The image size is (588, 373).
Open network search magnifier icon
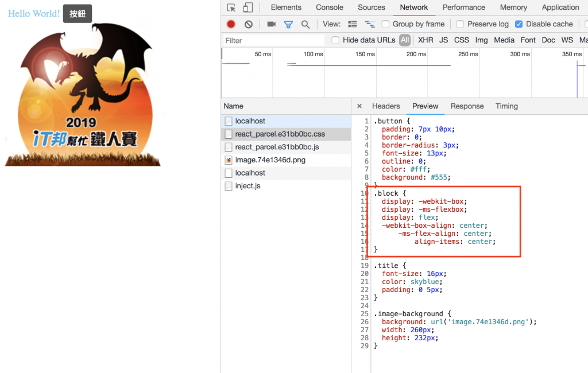tap(305, 24)
